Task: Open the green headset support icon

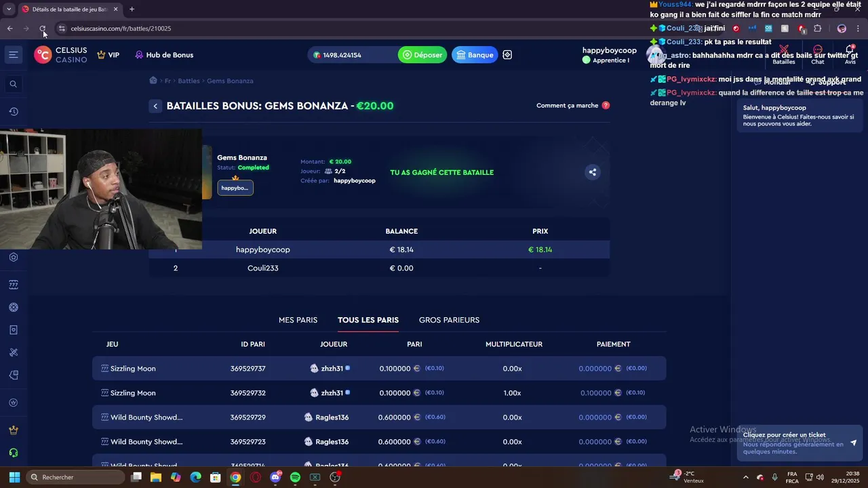Action: [x=13, y=453]
